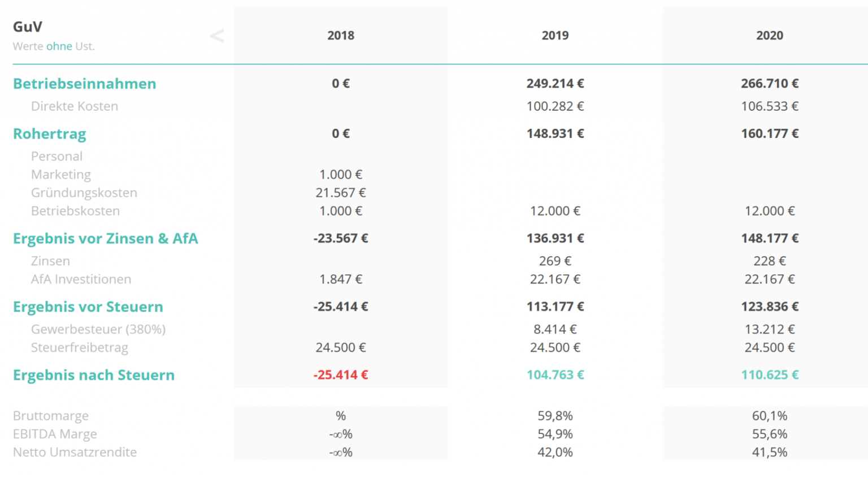The height and width of the screenshot is (478, 868).
Task: Click the 2020 column header
Action: click(x=769, y=36)
